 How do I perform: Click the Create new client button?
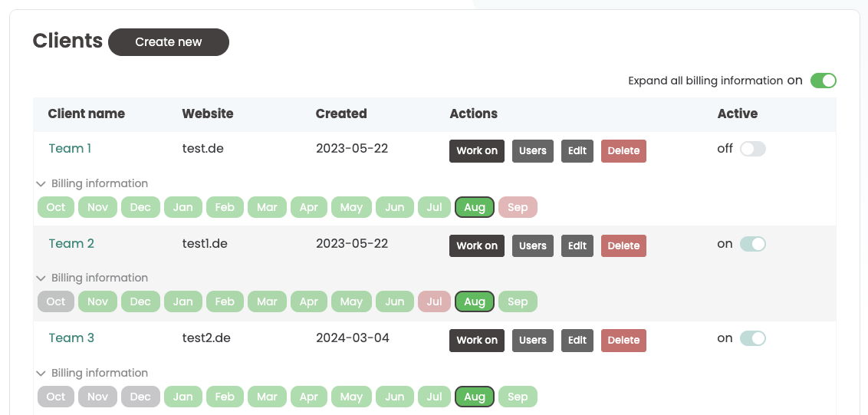click(x=169, y=42)
